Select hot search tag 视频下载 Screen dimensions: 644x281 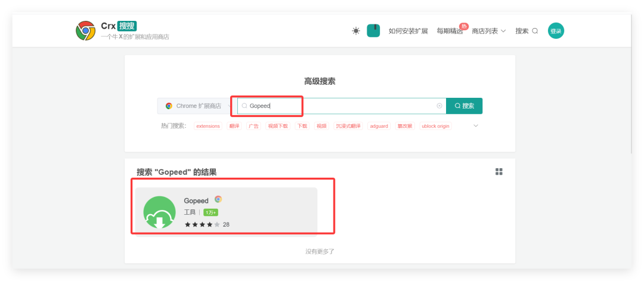point(278,126)
